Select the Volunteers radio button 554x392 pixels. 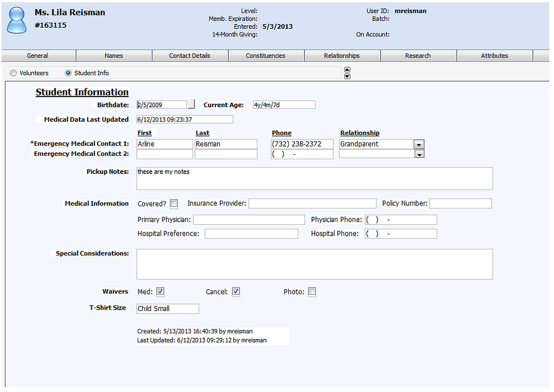point(14,73)
